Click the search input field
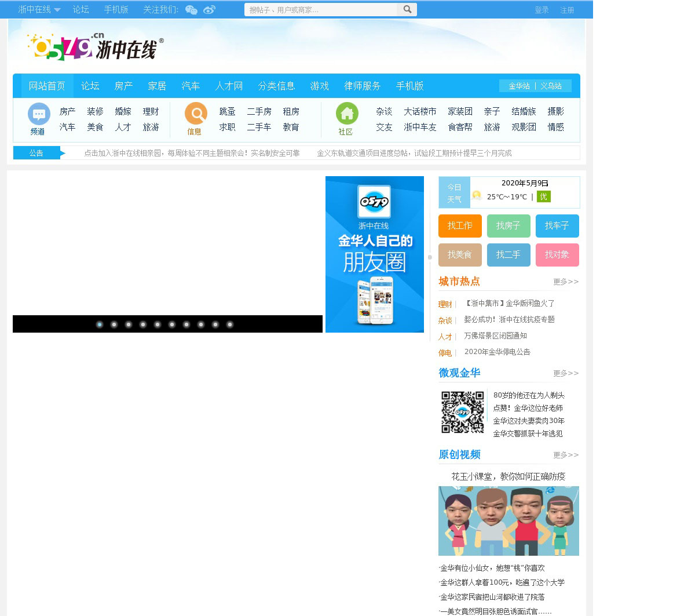The image size is (695, 616). tap(321, 9)
